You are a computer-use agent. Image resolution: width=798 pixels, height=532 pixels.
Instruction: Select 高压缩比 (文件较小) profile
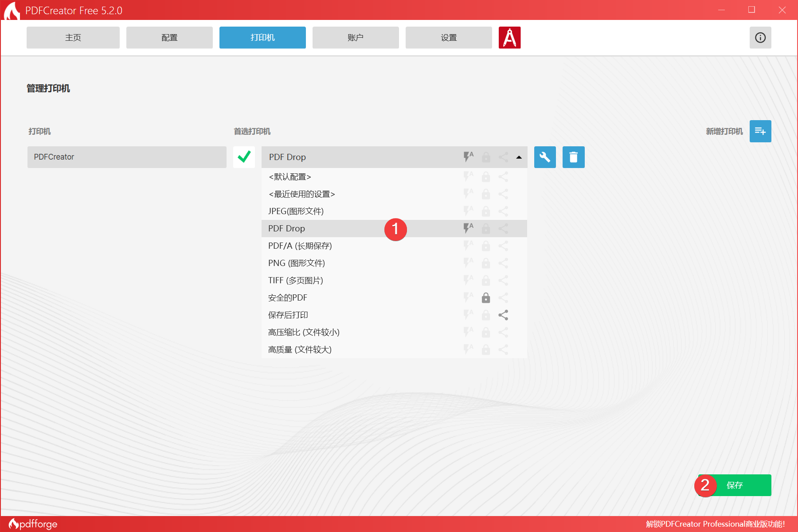[304, 332]
